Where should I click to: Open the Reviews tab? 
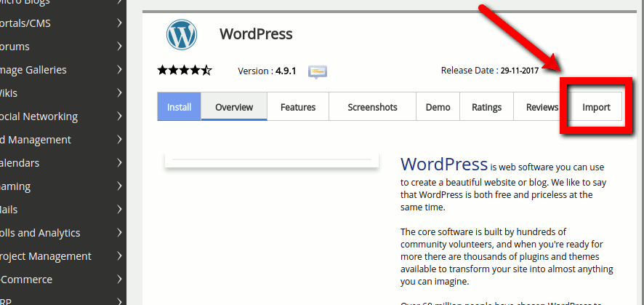(542, 107)
